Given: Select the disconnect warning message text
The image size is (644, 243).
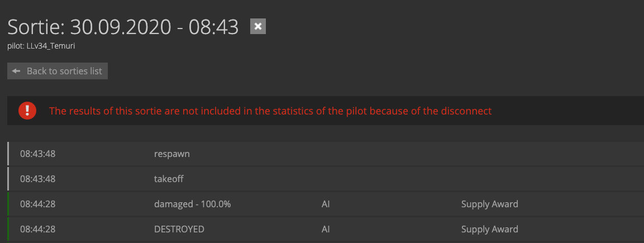Looking at the screenshot, I should pos(270,111).
